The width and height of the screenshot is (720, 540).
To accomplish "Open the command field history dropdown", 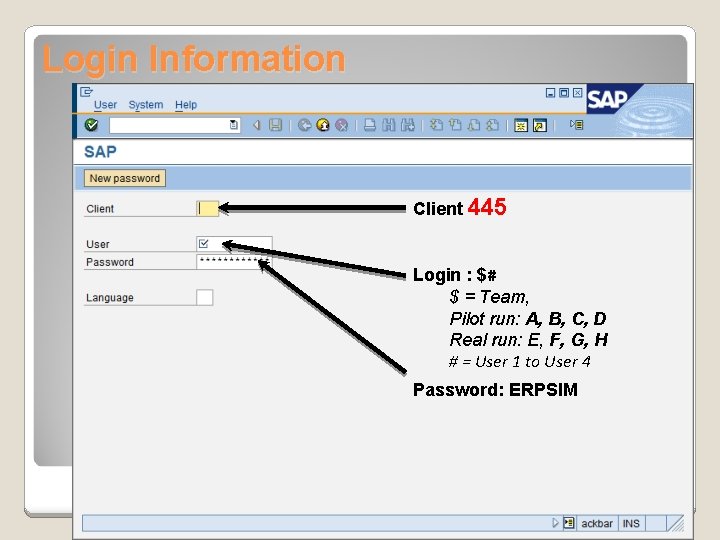I will pyautogui.click(x=234, y=125).
